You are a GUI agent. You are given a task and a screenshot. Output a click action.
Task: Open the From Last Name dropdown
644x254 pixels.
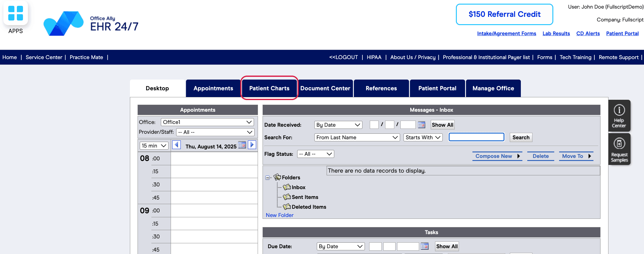coord(357,137)
